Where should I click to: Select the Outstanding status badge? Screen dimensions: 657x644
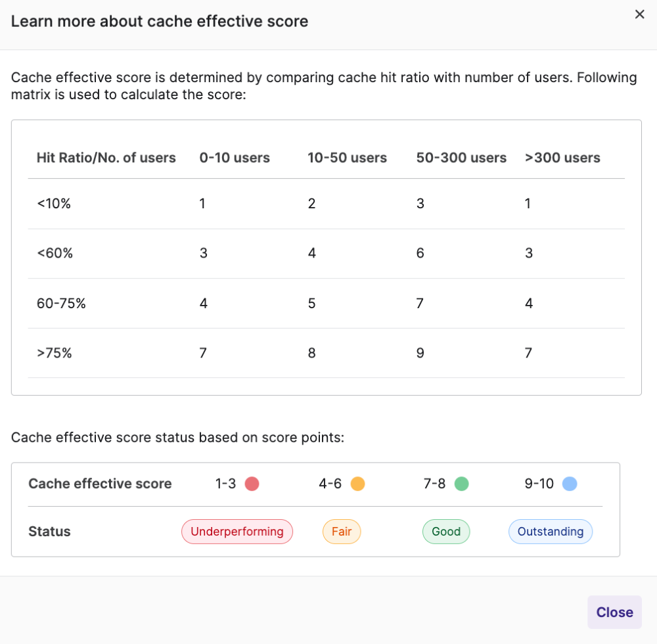551,532
